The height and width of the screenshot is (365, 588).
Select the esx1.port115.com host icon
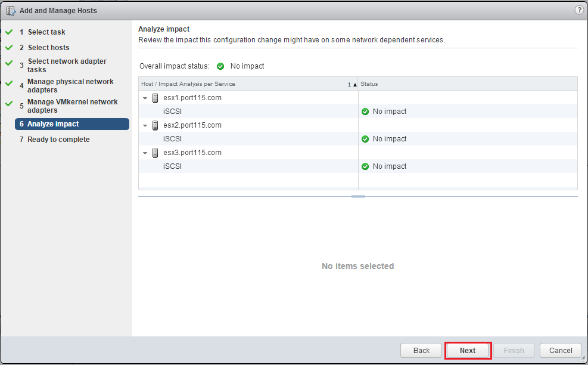(155, 98)
